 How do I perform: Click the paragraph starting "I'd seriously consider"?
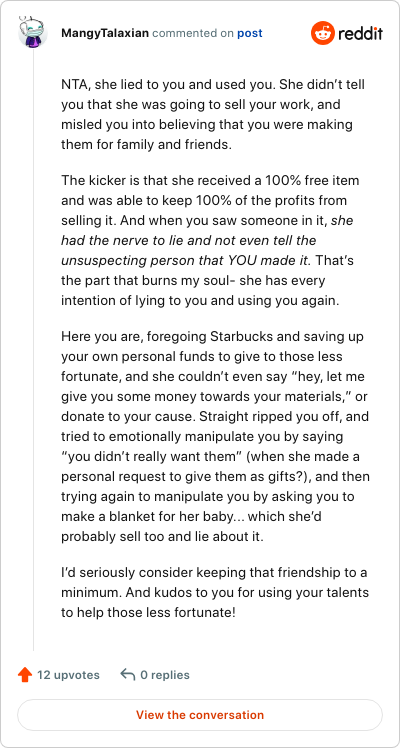pos(215,592)
